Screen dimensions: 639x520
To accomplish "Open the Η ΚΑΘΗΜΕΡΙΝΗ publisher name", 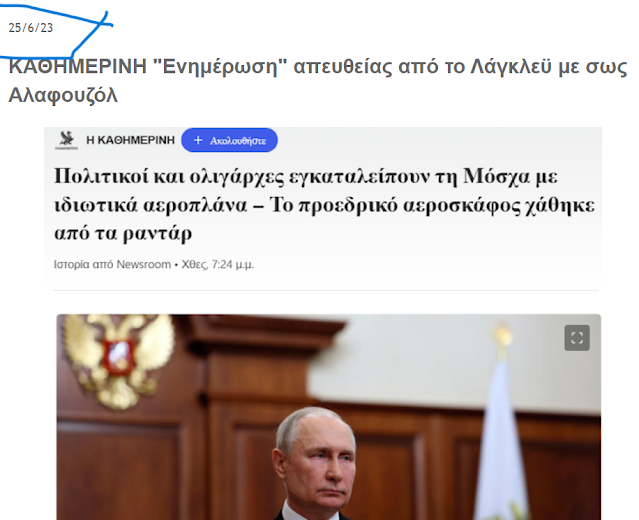I will pyautogui.click(x=130, y=140).
